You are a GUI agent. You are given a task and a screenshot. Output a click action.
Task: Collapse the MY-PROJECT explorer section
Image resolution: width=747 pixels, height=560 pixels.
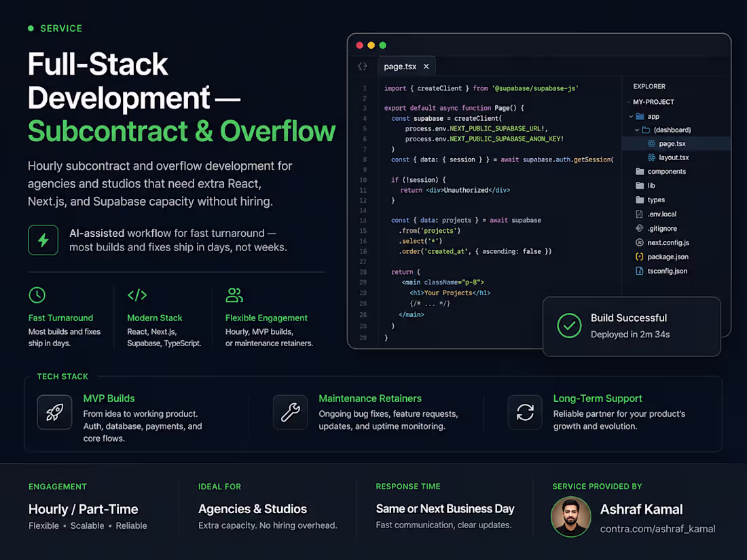point(629,102)
